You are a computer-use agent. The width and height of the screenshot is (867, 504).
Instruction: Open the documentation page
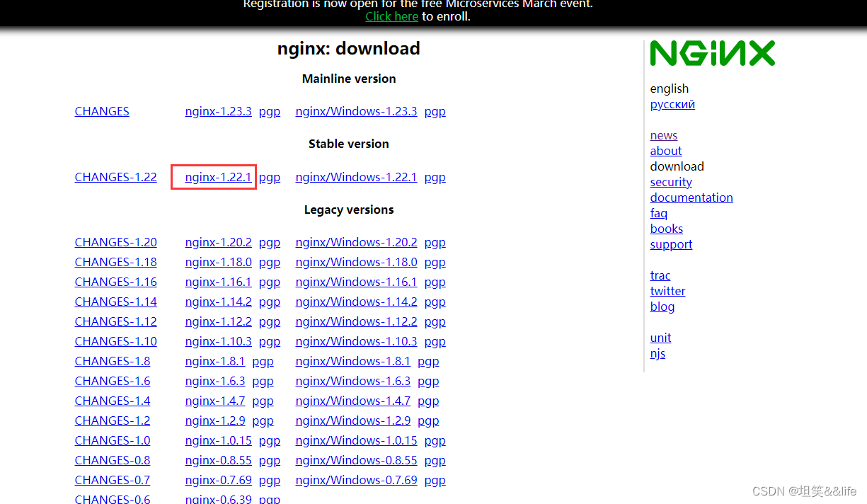[691, 197]
